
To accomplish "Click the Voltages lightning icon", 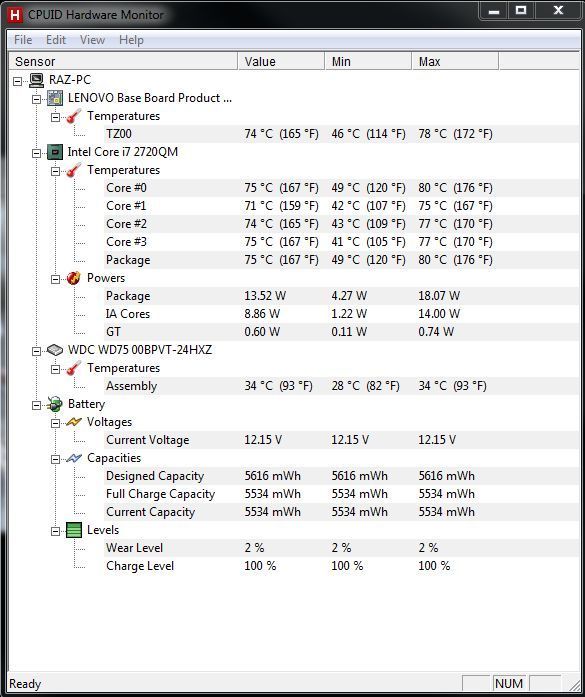I will click(74, 422).
